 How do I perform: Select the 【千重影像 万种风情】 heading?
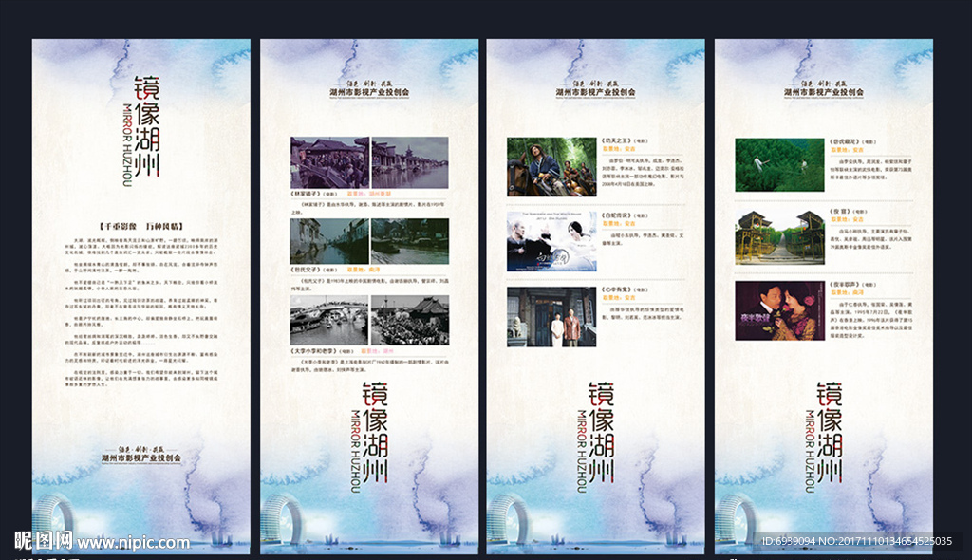point(141,226)
